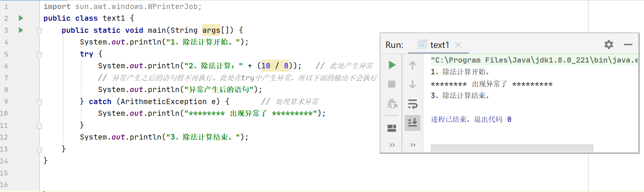Select the text1 tab in Run panel
Screen dimensions: 644x192
pos(439,45)
